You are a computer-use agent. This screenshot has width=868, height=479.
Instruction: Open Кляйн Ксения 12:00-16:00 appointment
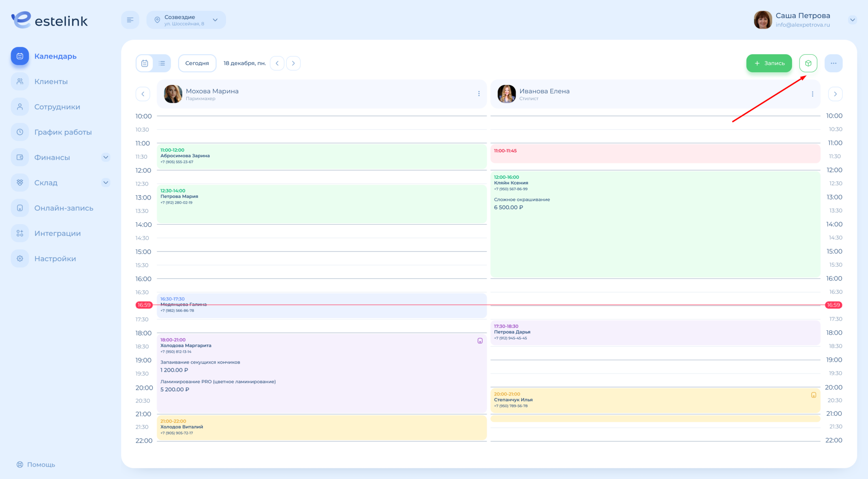click(655, 224)
